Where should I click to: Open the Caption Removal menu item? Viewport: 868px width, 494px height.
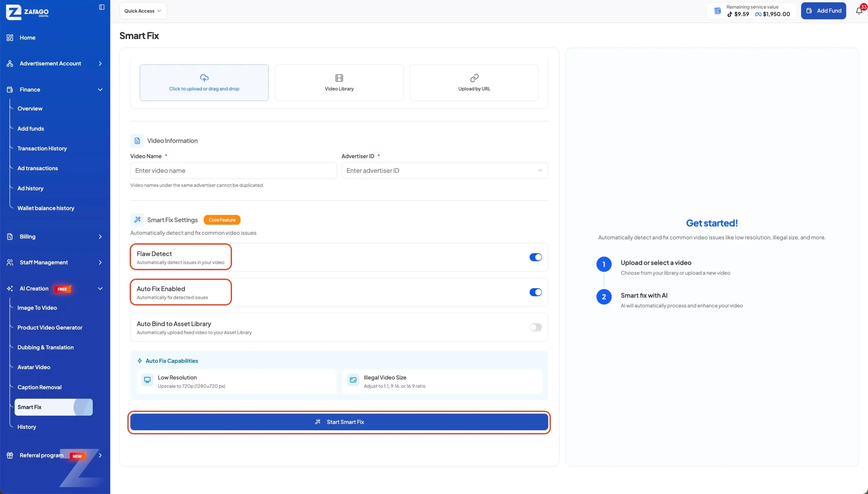39,387
